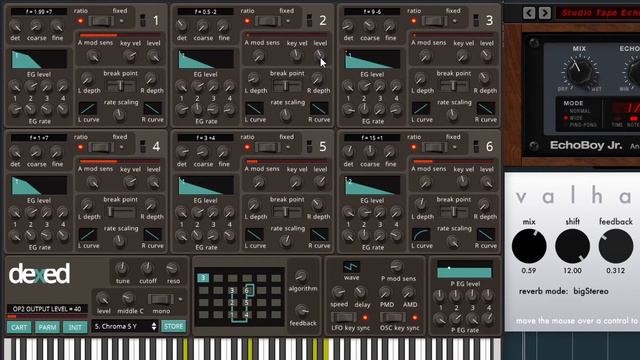
Task: Click the PMD knob
Action: click(385, 292)
